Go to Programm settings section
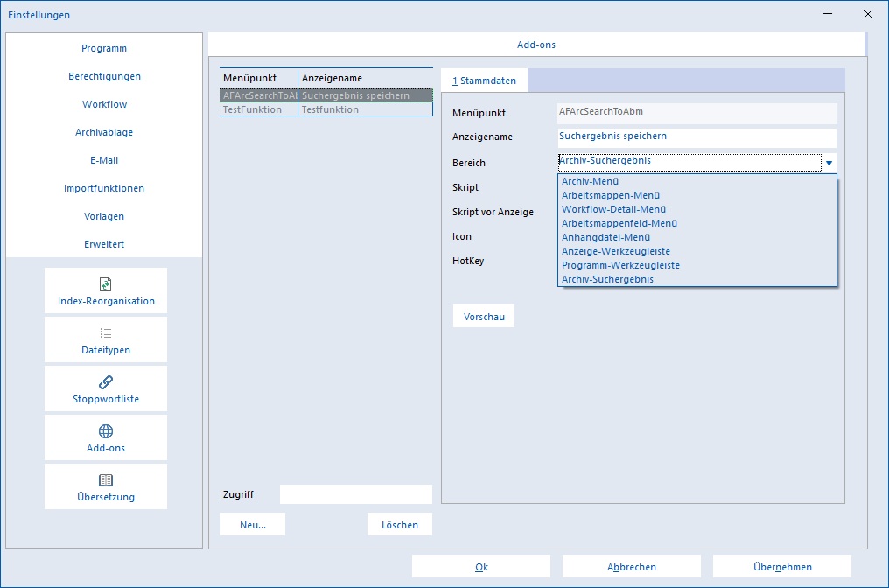This screenshot has height=588, width=889. [x=104, y=48]
